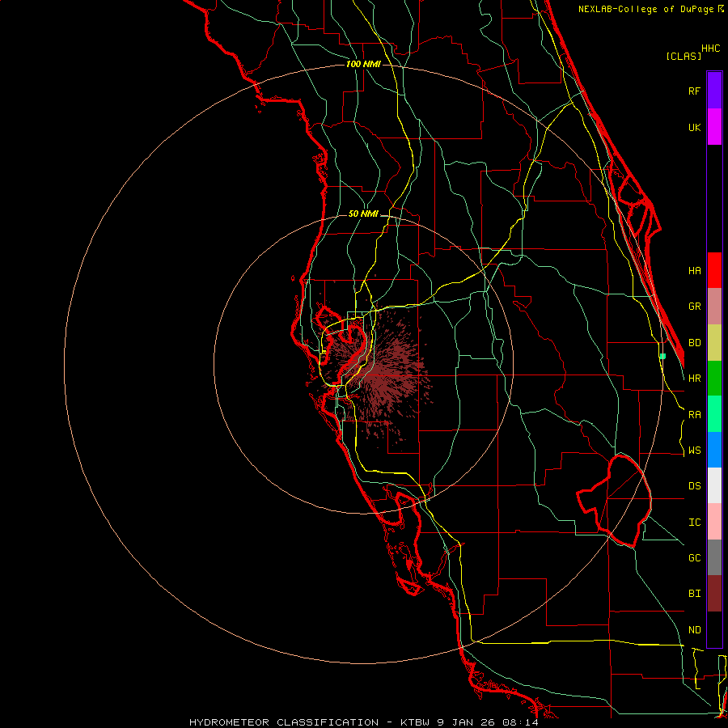Image resolution: width=728 pixels, height=728 pixels.
Task: Click the BD yellow legend color swatch
Action: click(x=714, y=343)
